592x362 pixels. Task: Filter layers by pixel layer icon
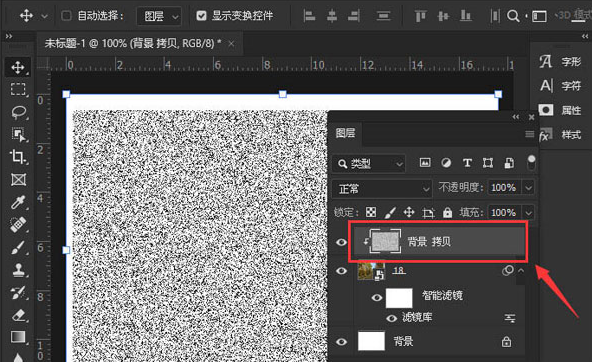pyautogui.click(x=425, y=163)
